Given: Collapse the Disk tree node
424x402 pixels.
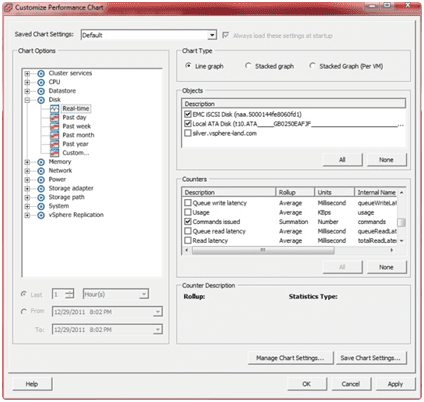Looking at the screenshot, I should tap(27, 100).
